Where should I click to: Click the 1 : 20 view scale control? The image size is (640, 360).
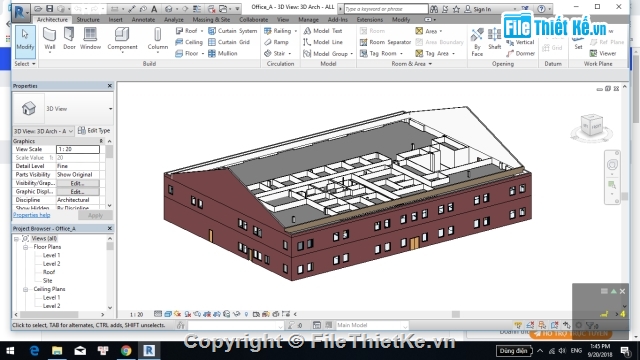coord(137,314)
